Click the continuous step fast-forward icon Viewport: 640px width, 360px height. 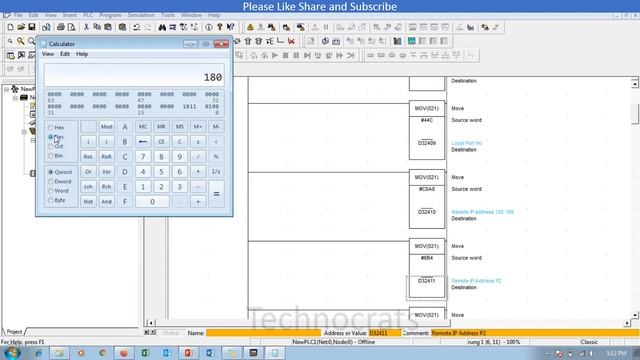pyautogui.click(x=340, y=55)
